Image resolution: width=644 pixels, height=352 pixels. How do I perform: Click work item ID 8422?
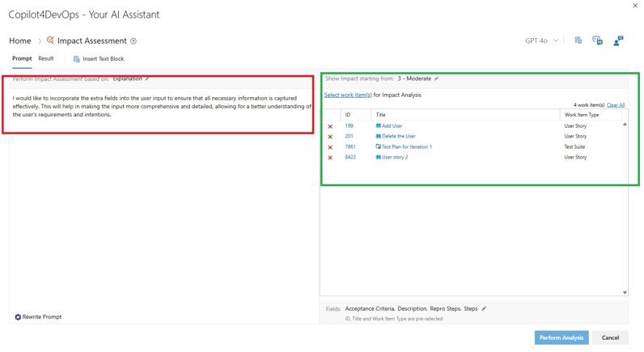[x=350, y=157]
